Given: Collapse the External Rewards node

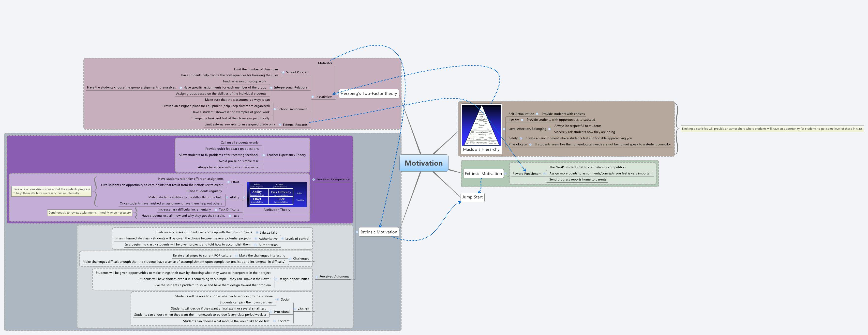Looking at the screenshot, I should (x=280, y=125).
